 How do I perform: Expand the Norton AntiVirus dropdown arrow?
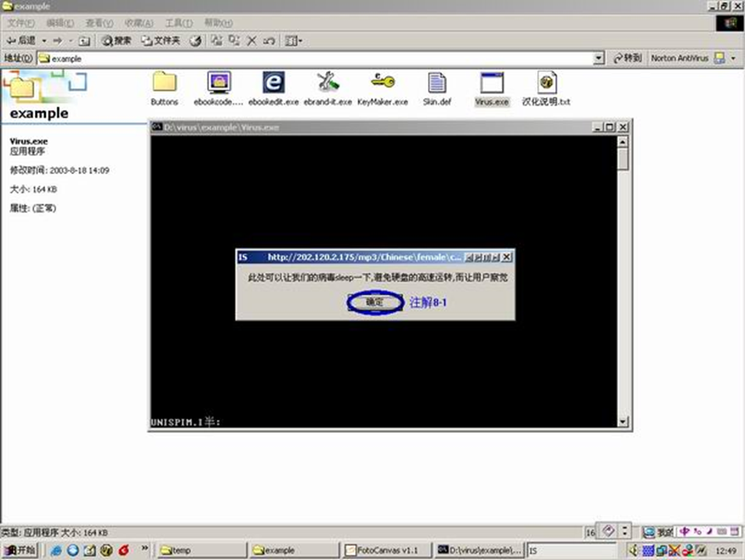tap(735, 58)
